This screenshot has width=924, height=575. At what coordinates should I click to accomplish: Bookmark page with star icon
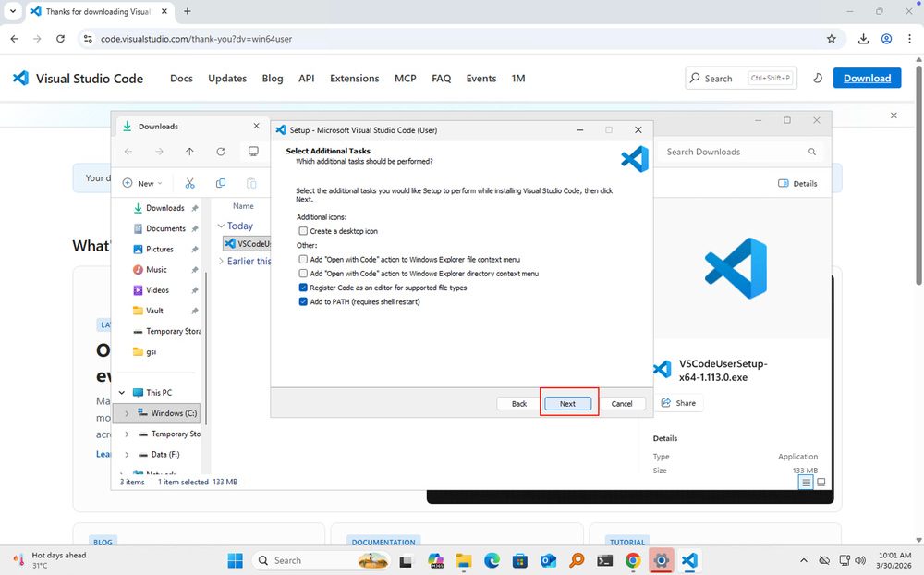(831, 39)
